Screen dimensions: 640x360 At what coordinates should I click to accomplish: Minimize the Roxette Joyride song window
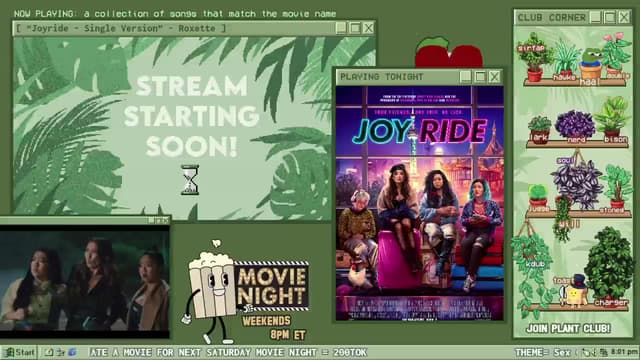coord(341,28)
